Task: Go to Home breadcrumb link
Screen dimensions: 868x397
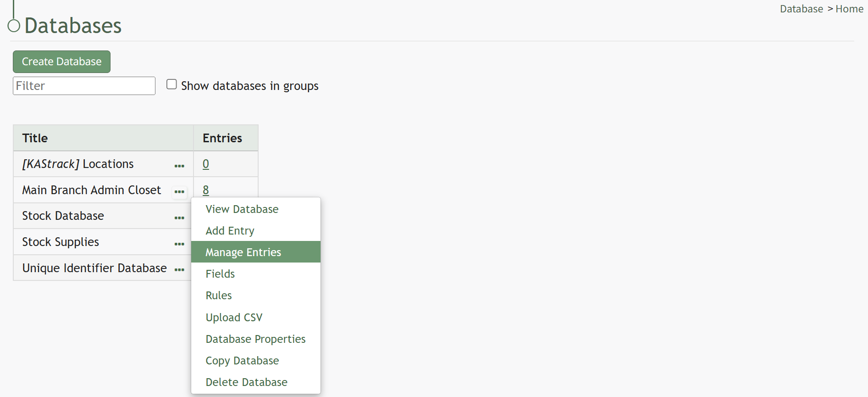Action: point(849,9)
